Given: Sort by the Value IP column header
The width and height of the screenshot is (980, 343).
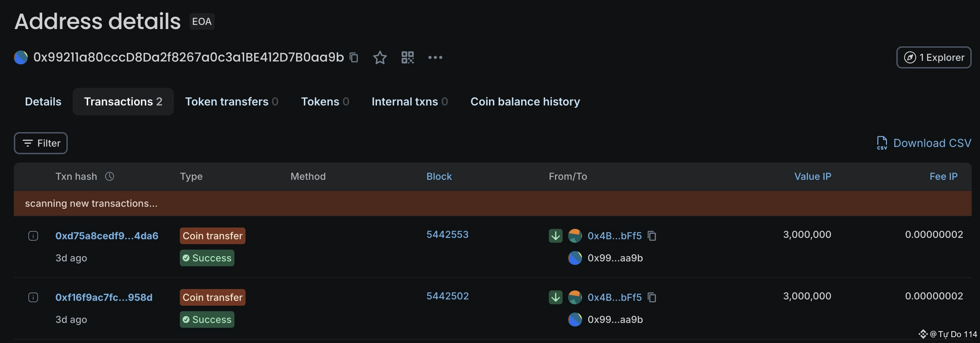Looking at the screenshot, I should (812, 176).
